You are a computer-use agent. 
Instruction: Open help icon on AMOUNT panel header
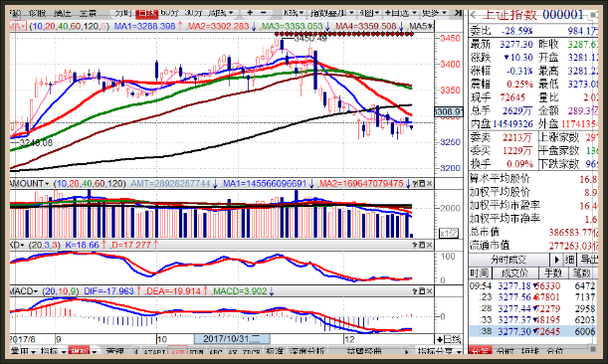coord(415,183)
